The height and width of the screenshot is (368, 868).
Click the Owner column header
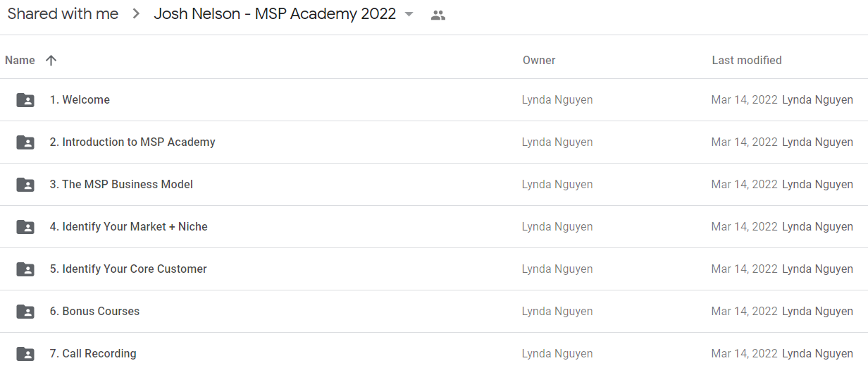(539, 61)
